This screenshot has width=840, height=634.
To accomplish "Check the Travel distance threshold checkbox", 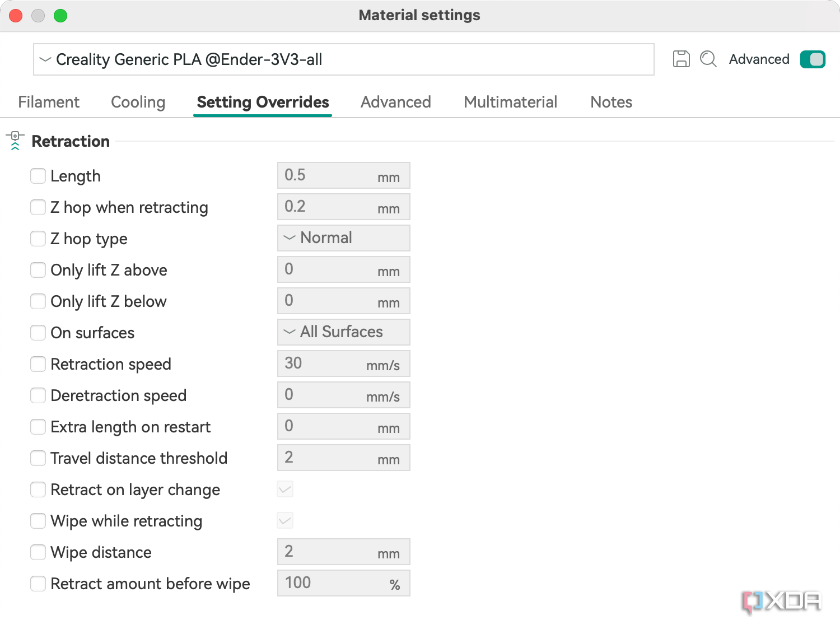I will pos(38,458).
